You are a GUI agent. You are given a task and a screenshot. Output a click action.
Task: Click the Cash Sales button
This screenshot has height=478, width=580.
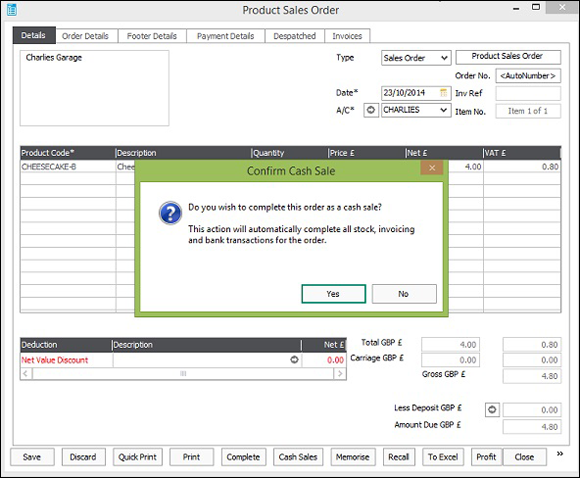click(298, 457)
